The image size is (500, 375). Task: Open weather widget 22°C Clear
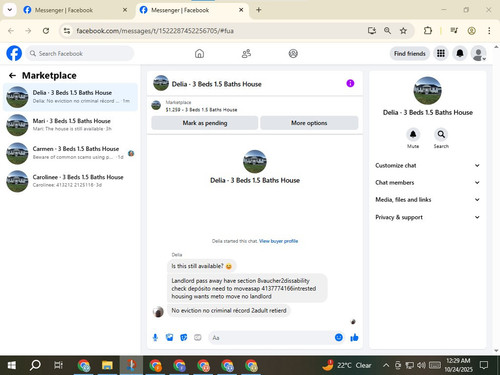point(347,365)
